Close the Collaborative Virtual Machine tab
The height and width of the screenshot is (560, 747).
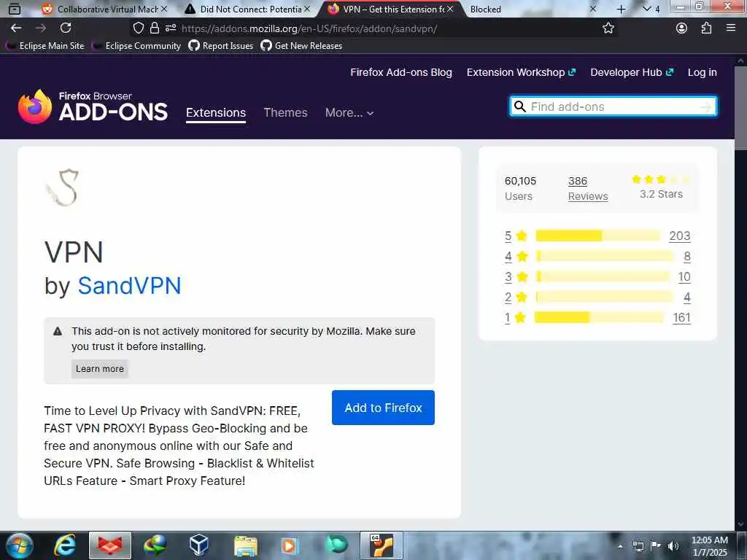[x=164, y=9]
